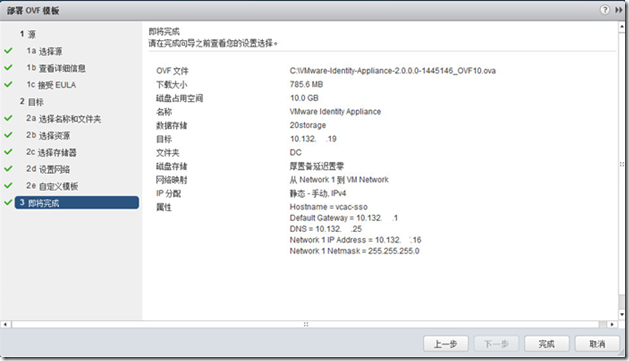Go to step 2e 自定义模板

tap(52, 186)
